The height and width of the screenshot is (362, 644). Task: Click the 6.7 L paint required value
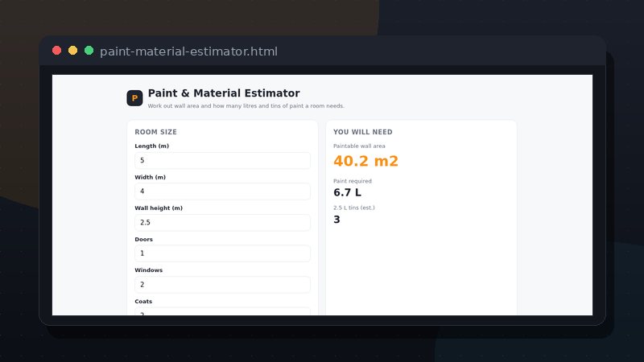pyautogui.click(x=347, y=192)
